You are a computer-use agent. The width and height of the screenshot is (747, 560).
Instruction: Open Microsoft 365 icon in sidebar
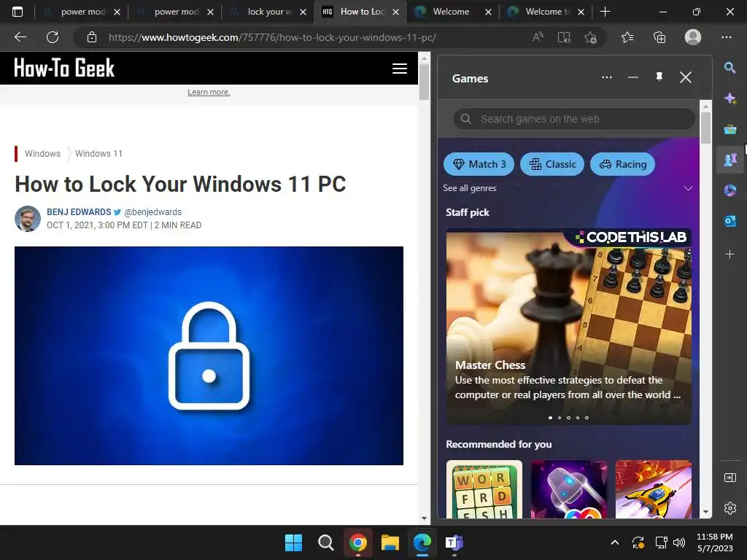[x=729, y=190]
